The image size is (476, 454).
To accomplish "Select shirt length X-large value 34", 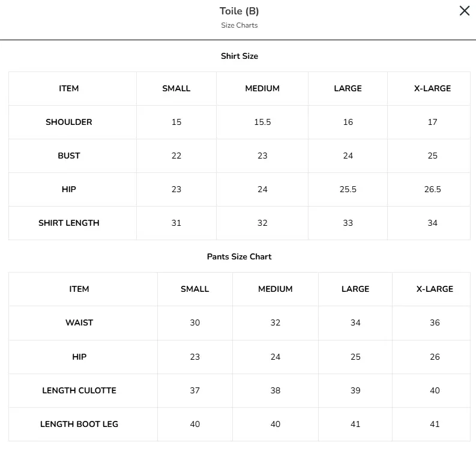I will (x=432, y=223).
